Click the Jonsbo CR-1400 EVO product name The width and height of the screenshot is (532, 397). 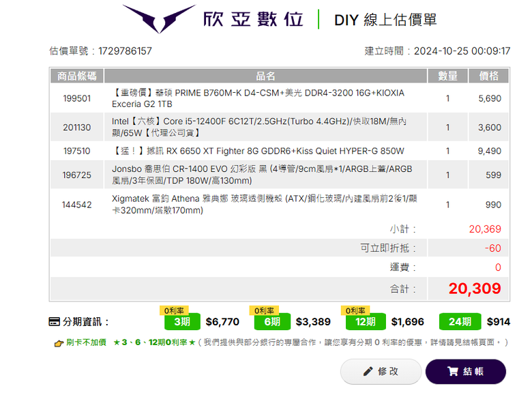point(262,175)
